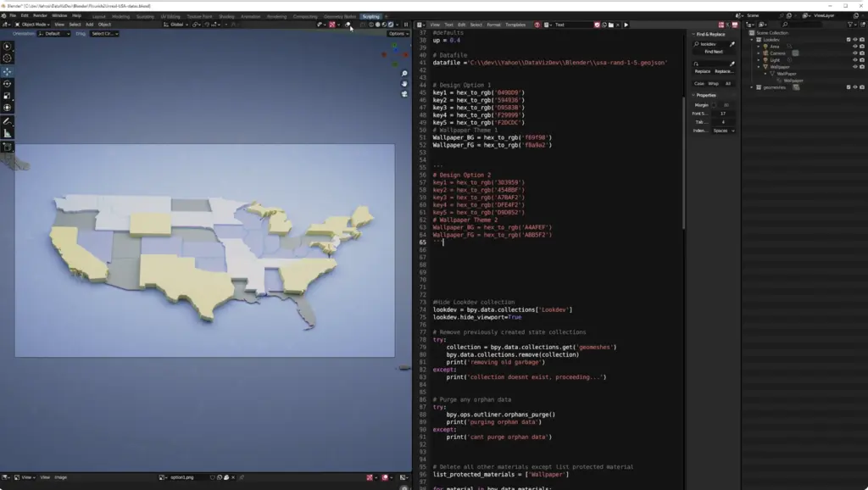Click the Font Size value field
Viewport: 868px width, 490px height.
point(723,113)
